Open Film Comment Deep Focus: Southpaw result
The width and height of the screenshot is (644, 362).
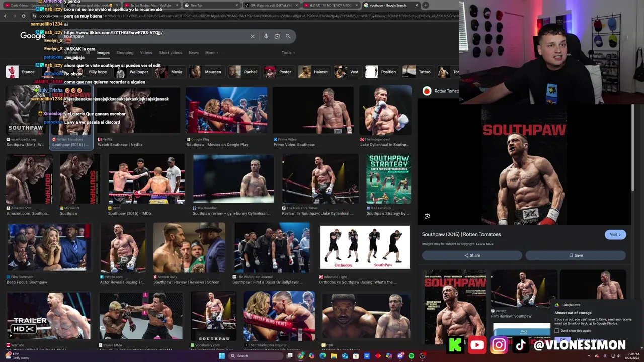point(49,254)
